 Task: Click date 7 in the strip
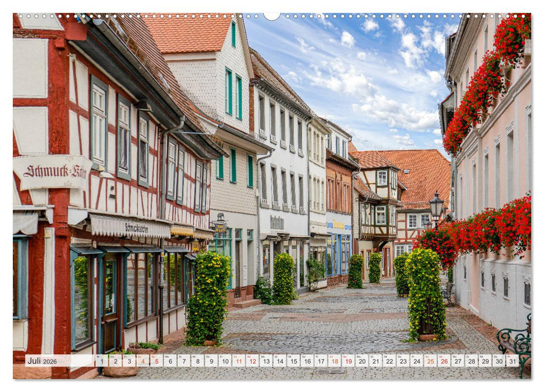click(183, 361)
